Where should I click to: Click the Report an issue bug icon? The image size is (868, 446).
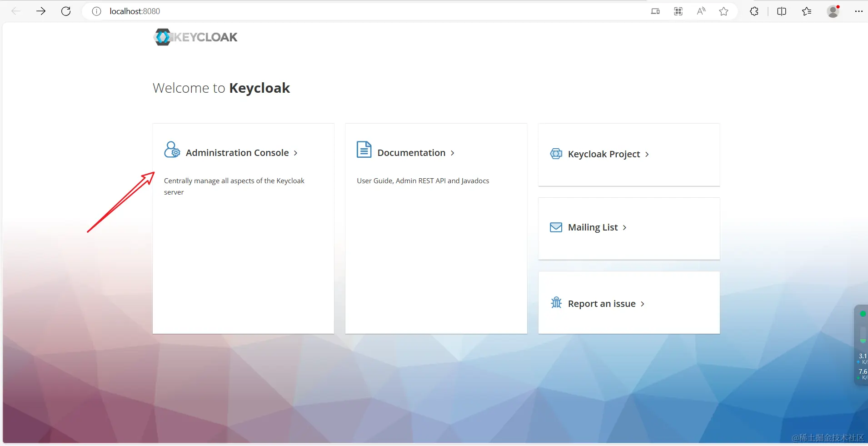(x=556, y=302)
